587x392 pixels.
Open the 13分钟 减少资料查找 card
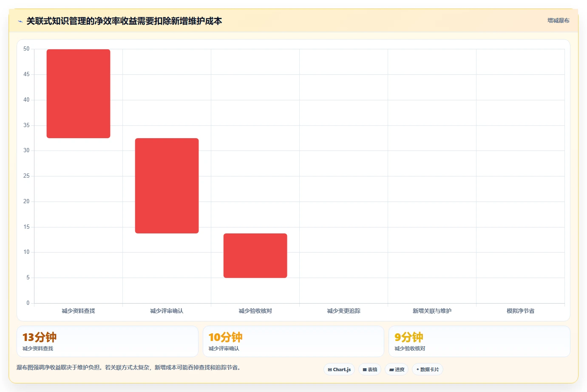(108, 341)
